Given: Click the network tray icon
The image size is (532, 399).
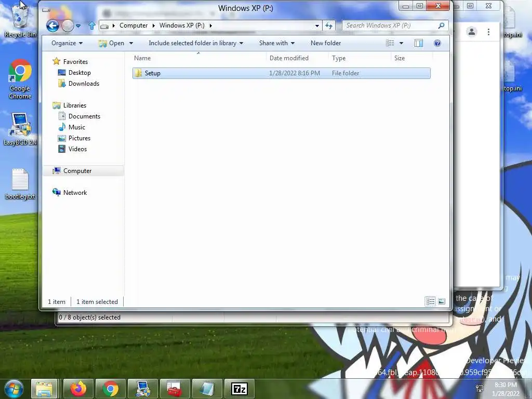Looking at the screenshot, I should pyautogui.click(x=480, y=389).
